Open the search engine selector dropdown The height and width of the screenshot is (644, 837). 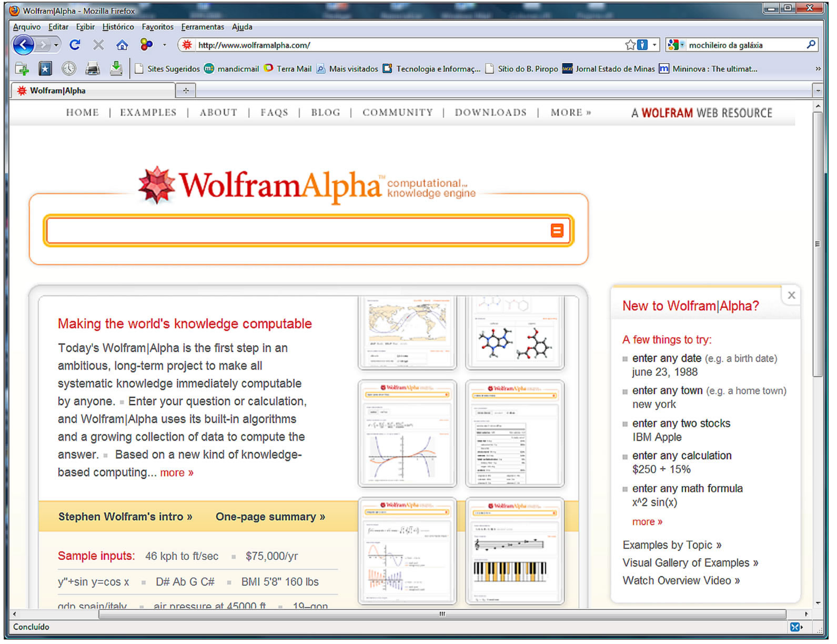(682, 45)
